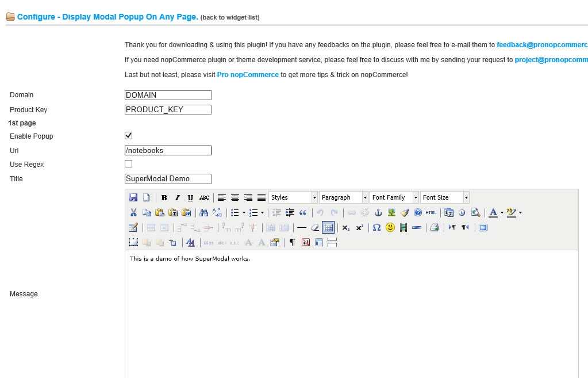Click the Url field containing /notebooks

click(x=168, y=151)
